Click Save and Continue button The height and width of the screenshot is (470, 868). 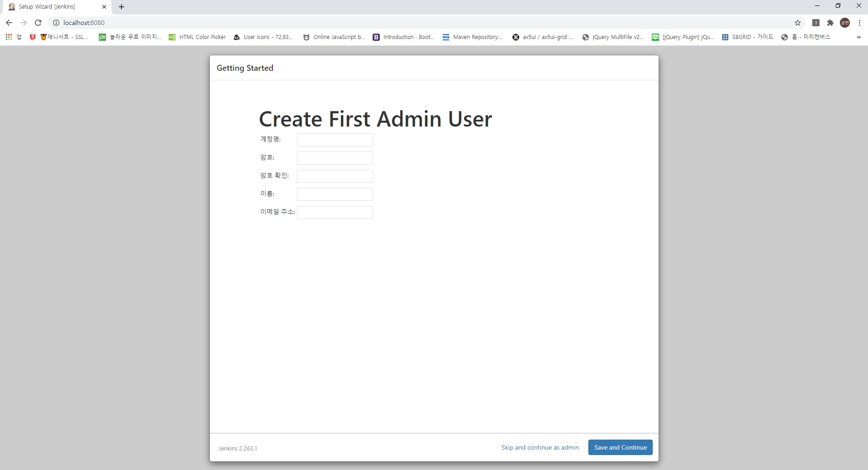(x=620, y=447)
